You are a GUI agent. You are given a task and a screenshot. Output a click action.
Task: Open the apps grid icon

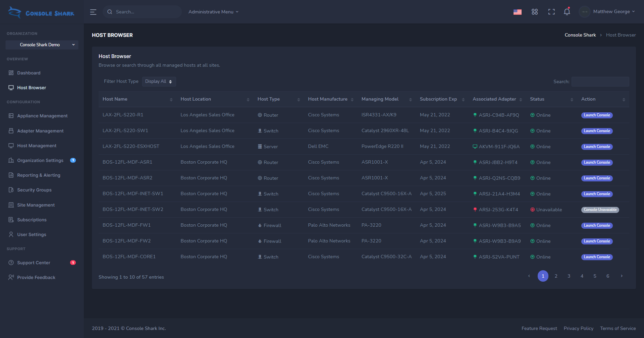[535, 12]
